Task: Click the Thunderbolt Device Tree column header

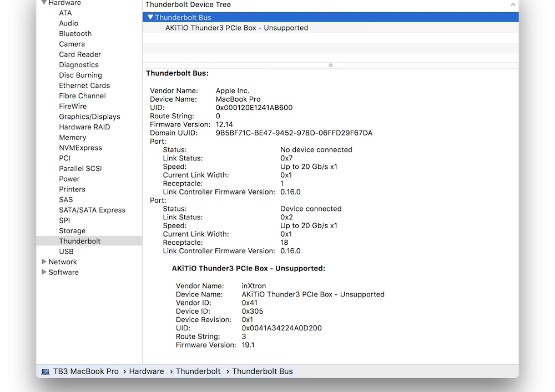Action: coord(188,4)
